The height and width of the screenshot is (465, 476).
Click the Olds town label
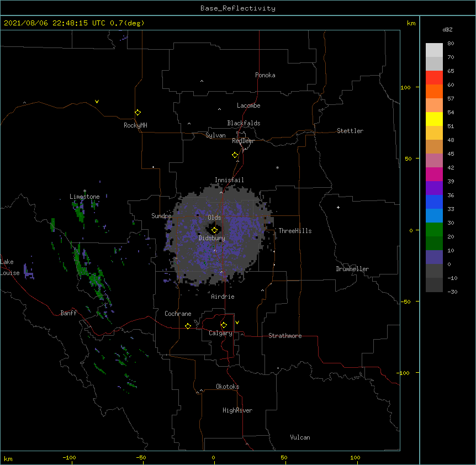point(214,218)
